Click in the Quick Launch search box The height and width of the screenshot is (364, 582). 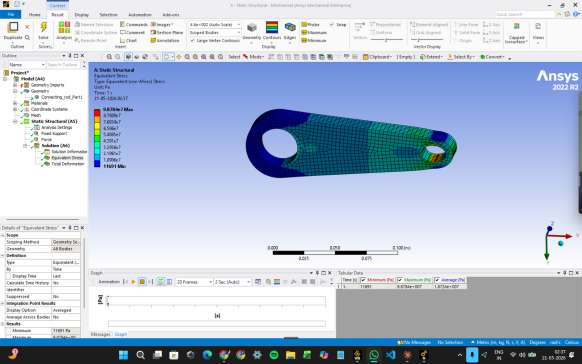[x=525, y=14]
